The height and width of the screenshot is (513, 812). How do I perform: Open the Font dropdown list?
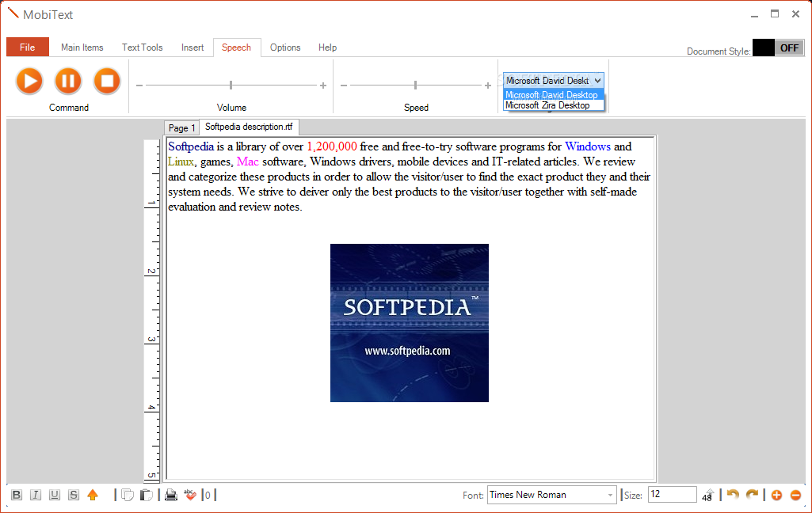(x=609, y=496)
